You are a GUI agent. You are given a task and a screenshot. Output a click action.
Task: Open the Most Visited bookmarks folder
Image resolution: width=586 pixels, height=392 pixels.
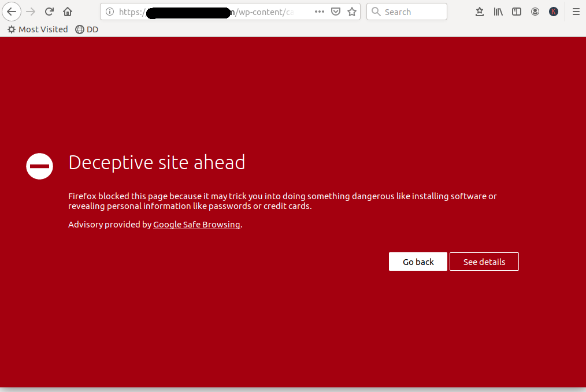(x=38, y=29)
